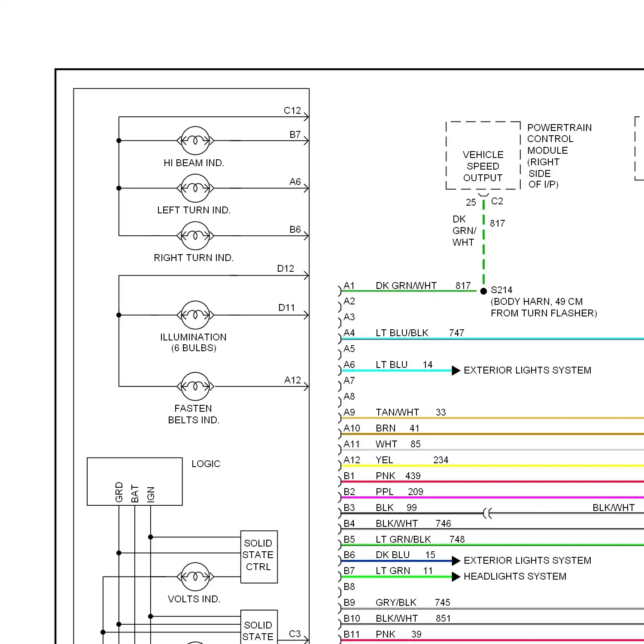Select the ILLUMINATION (6 BULBS) text

click(194, 343)
